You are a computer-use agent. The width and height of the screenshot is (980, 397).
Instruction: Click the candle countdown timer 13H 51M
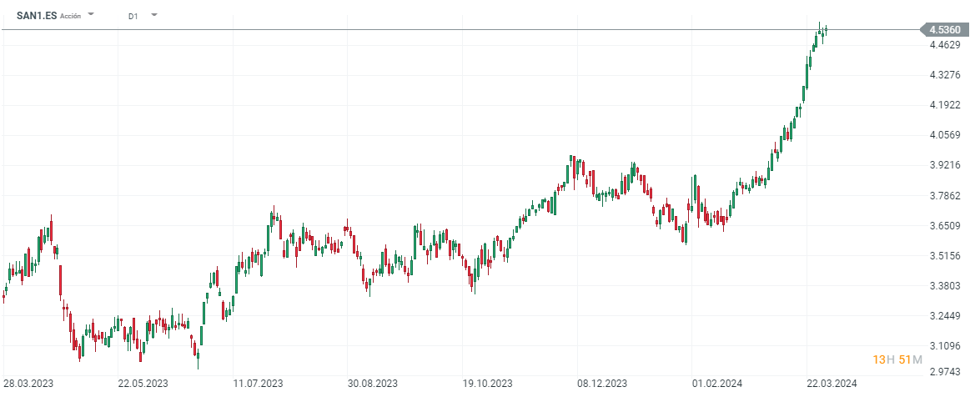click(897, 359)
